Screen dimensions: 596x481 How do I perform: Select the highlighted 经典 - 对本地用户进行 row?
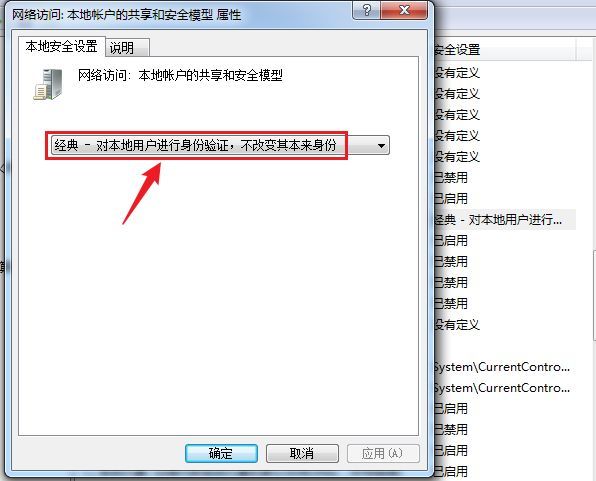505,219
